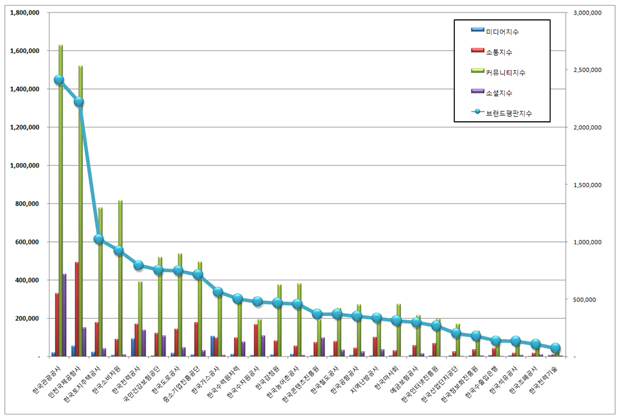Image resolution: width=620 pixels, height=420 pixels.
Task: Click the 한국석유공사 axis label
Action: (503, 380)
